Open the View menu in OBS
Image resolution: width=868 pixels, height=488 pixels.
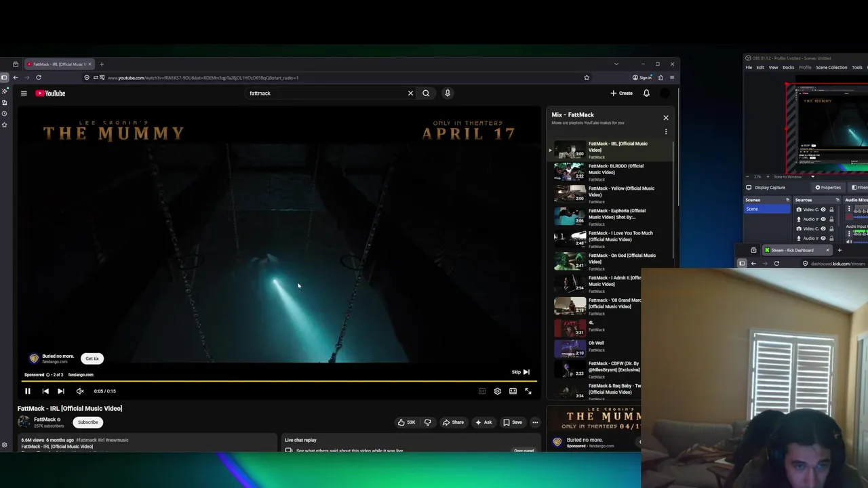click(x=773, y=68)
